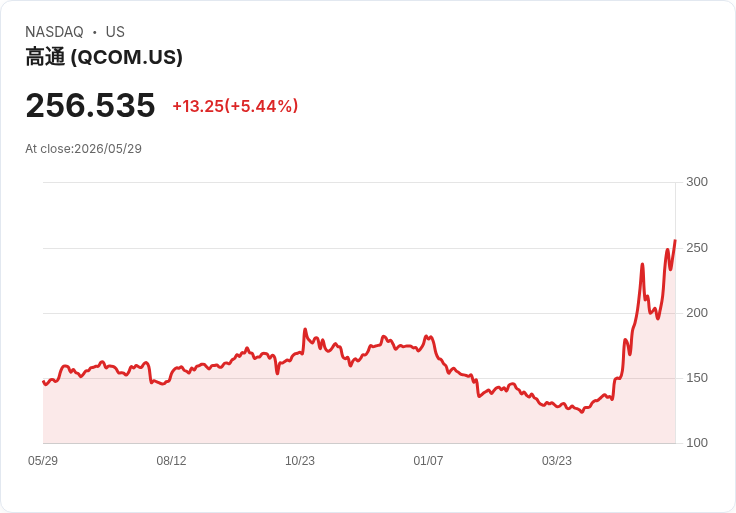Click the 10/23 date axis label
Viewport: 736px width, 513px height.
point(300,460)
